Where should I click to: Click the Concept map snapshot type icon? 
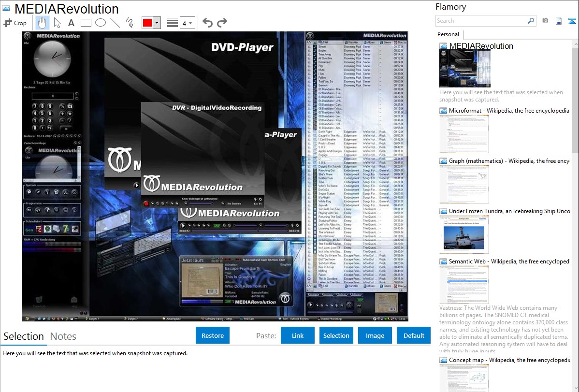pyautogui.click(x=443, y=360)
